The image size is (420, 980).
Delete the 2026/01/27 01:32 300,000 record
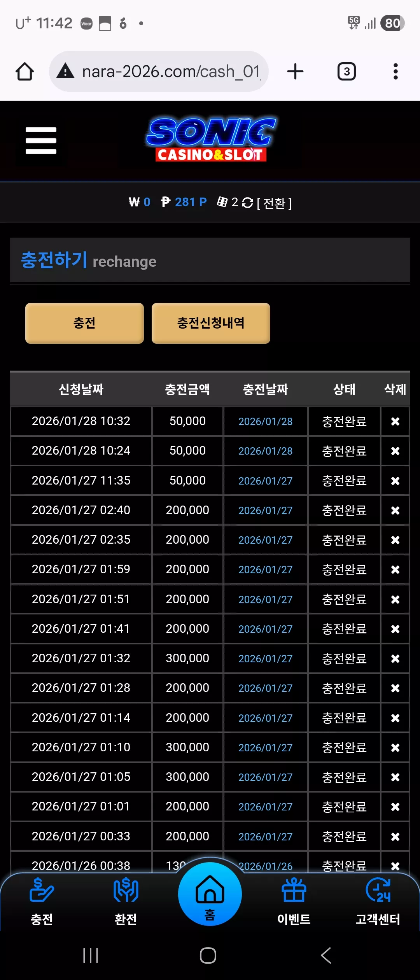tap(395, 659)
